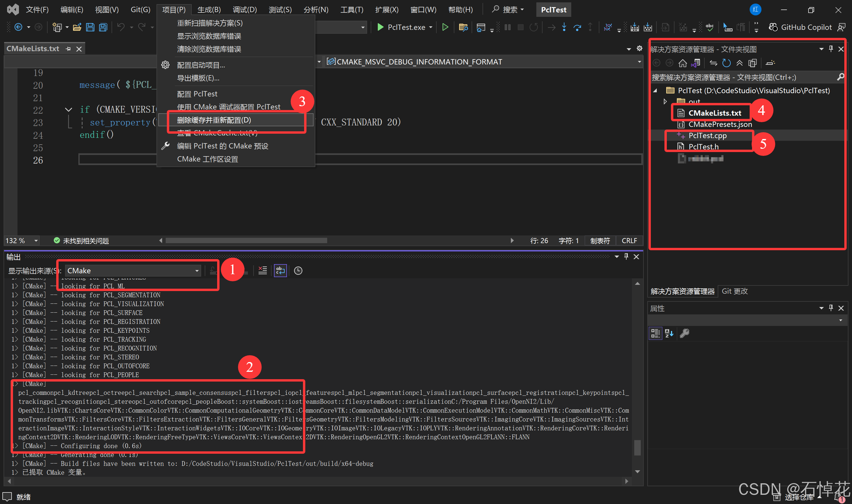
Task: Click the Home icon in Solution Explorer toolbar
Action: (683, 63)
